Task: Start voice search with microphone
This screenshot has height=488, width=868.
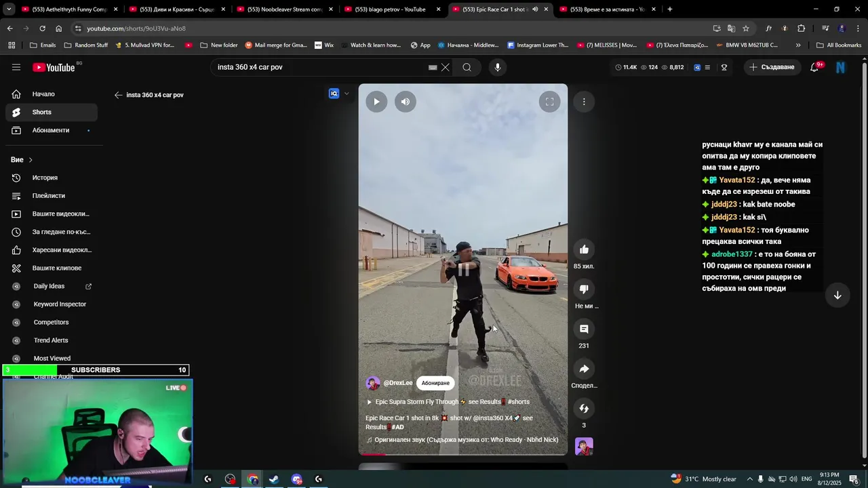Action: pyautogui.click(x=498, y=67)
